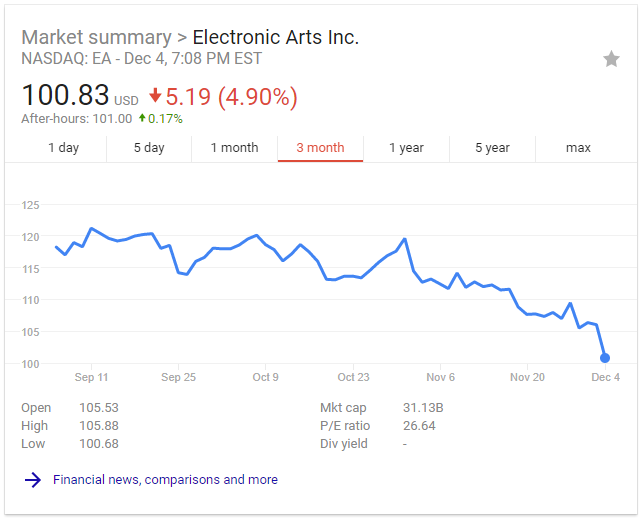This screenshot has width=642, height=519.
Task: Switch chart to 1 year range
Action: click(x=406, y=148)
